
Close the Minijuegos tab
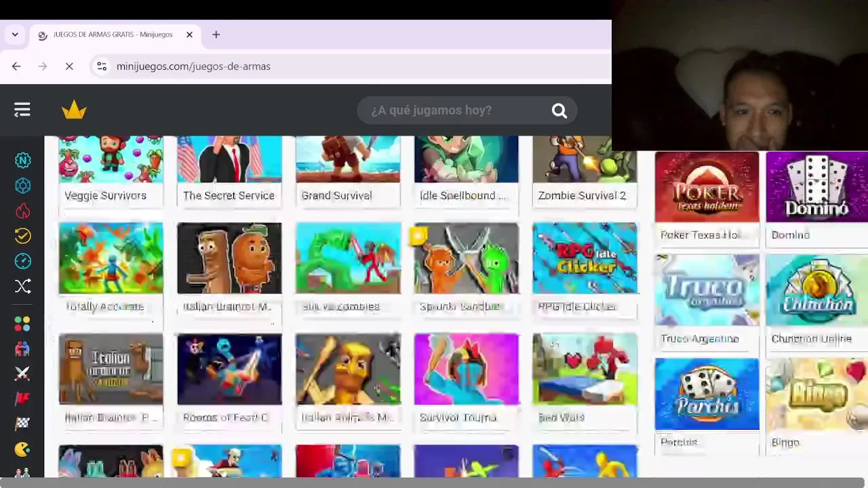coord(189,35)
